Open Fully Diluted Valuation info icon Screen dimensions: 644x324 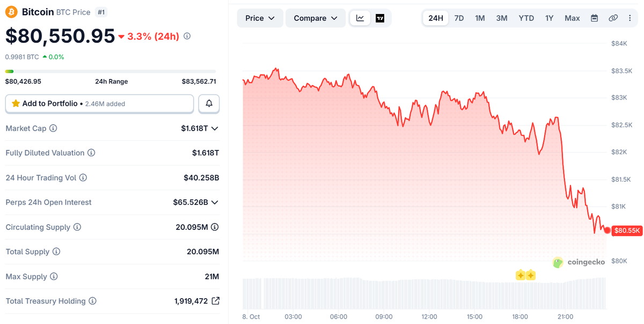[x=91, y=153]
